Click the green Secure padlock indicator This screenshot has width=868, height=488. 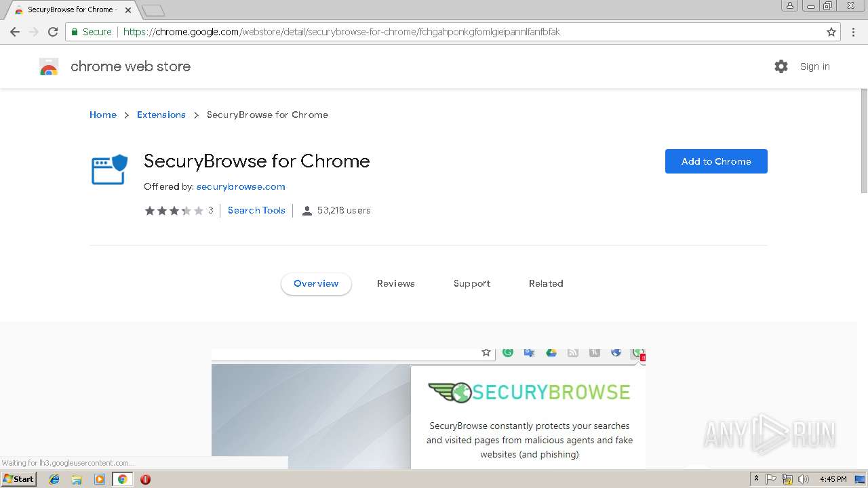[x=91, y=32]
